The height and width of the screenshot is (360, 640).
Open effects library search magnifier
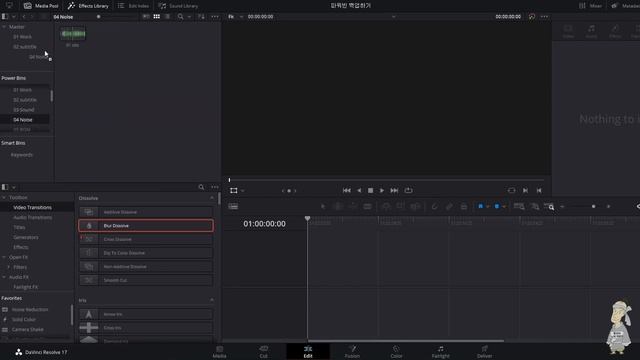coord(201,187)
